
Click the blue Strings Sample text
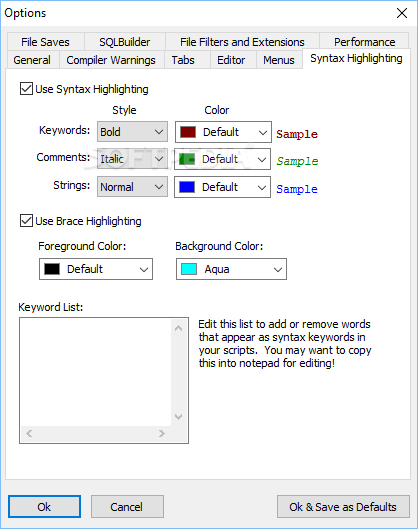[x=297, y=189]
